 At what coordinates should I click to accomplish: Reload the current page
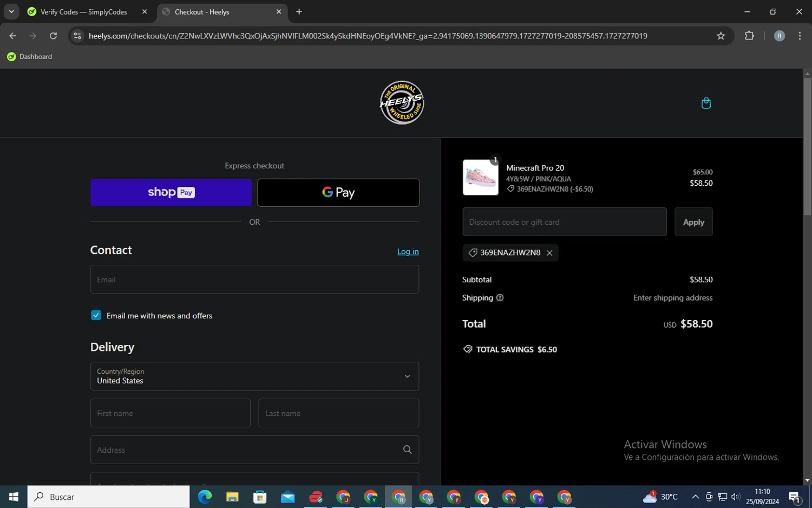pyautogui.click(x=53, y=36)
